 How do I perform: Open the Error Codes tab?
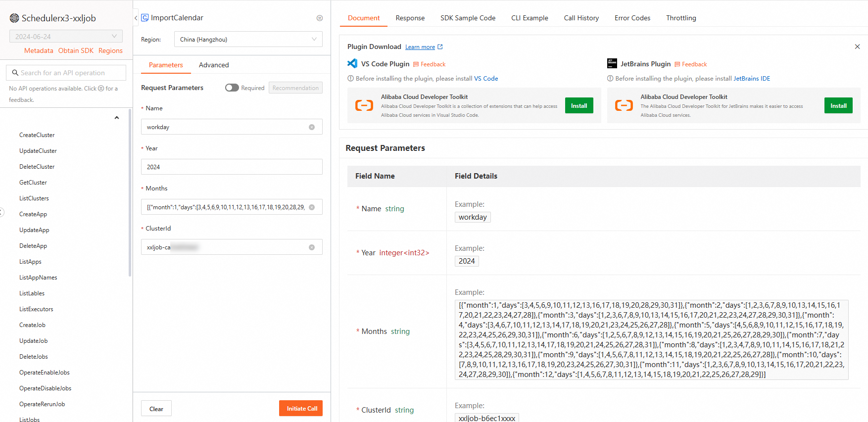click(632, 18)
